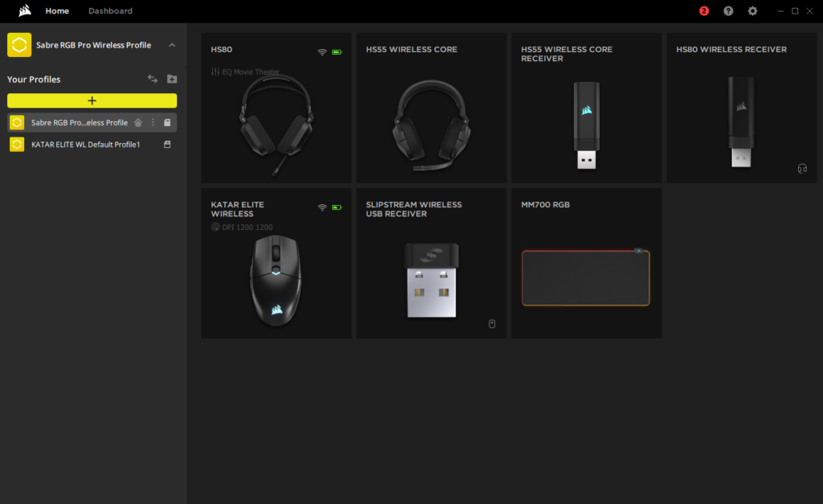823x504 pixels.
Task: Click KATAR ELITE battery level icon
Action: pos(337,207)
